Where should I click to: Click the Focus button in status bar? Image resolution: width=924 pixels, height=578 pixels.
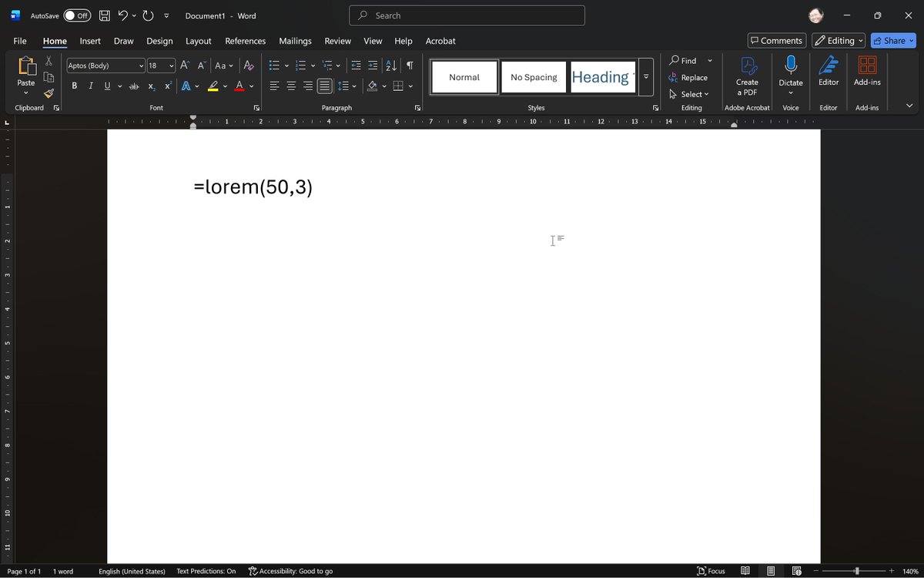(711, 571)
